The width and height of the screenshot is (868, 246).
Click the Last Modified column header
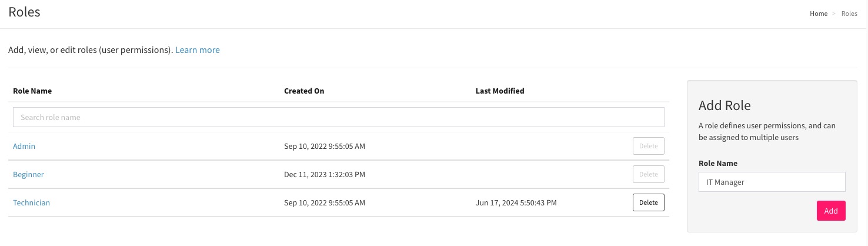[x=500, y=91]
